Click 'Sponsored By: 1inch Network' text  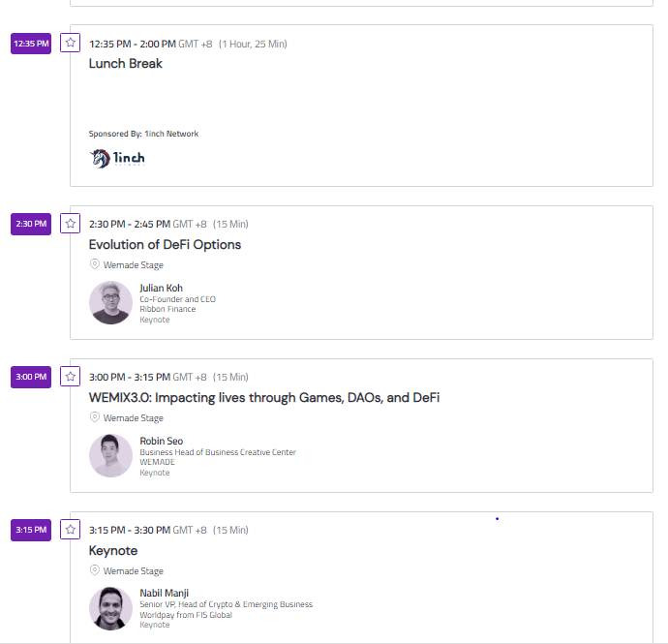click(143, 134)
